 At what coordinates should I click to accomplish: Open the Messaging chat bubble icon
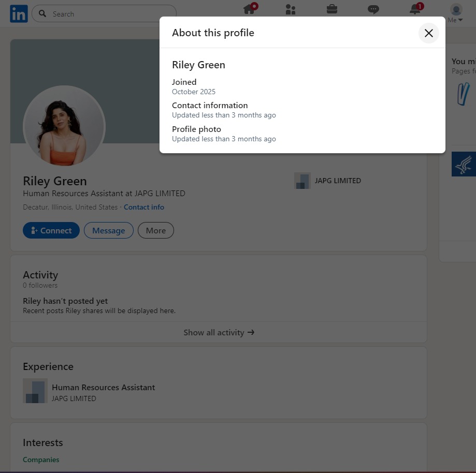click(373, 9)
